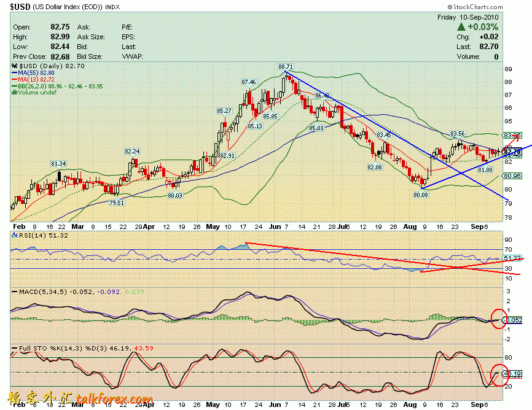This screenshot has height=410, width=532.
Task: Click the 82.08 low price label
Action: (375, 167)
